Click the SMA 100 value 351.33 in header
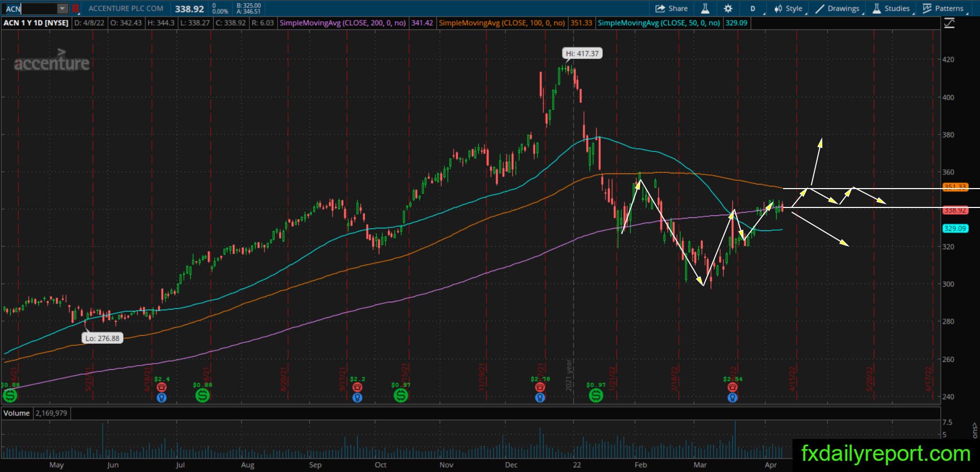Screen dimensions: 980x472 pyautogui.click(x=581, y=23)
